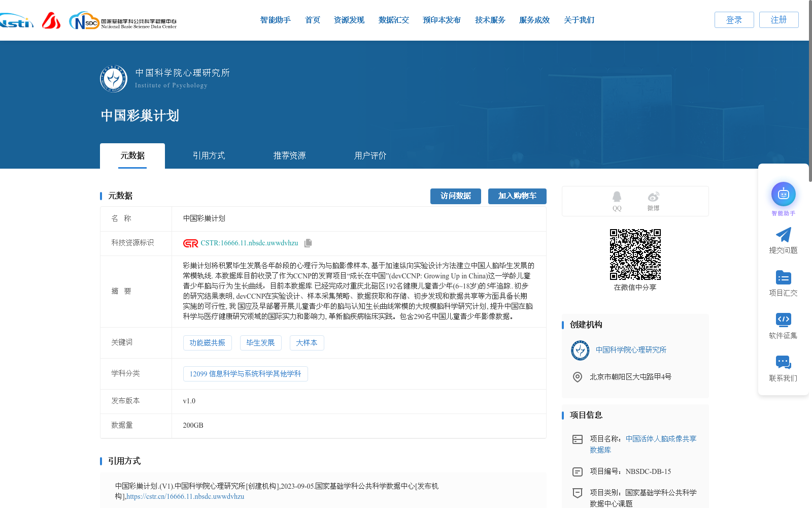Click the location pin icon beside address
Screen dimensions: 812x508
coord(578,377)
